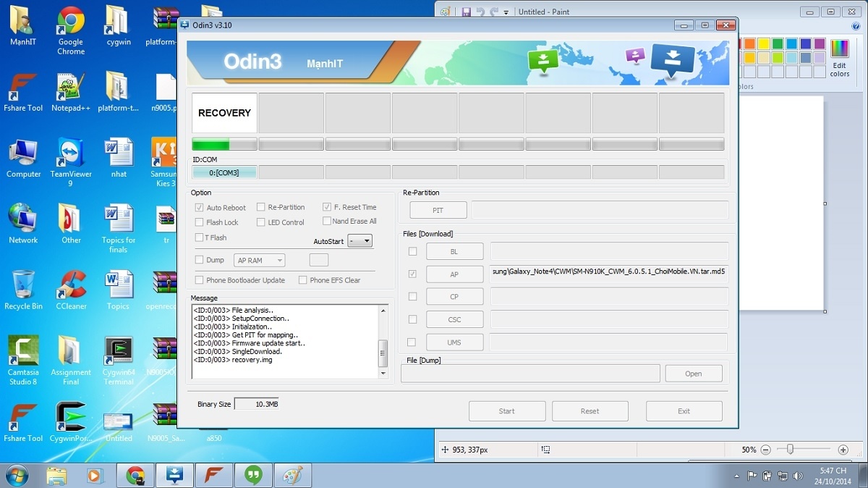Click the AP file button

[454, 274]
